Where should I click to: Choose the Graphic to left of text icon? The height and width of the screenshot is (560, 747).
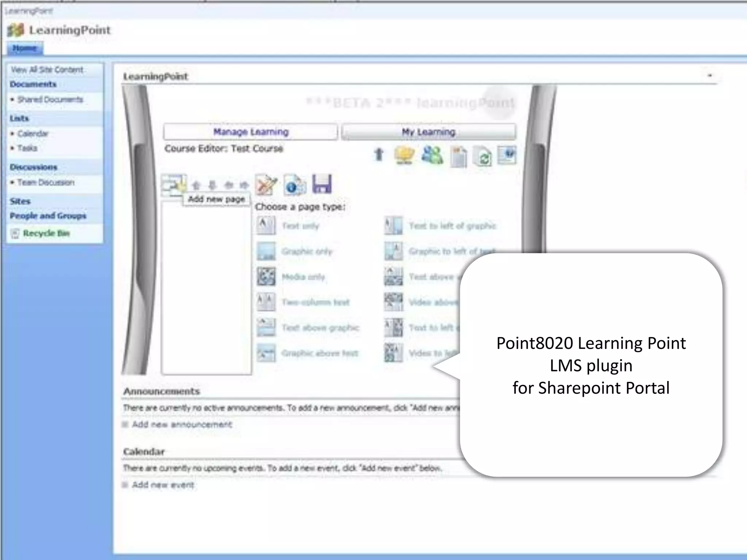coord(394,251)
